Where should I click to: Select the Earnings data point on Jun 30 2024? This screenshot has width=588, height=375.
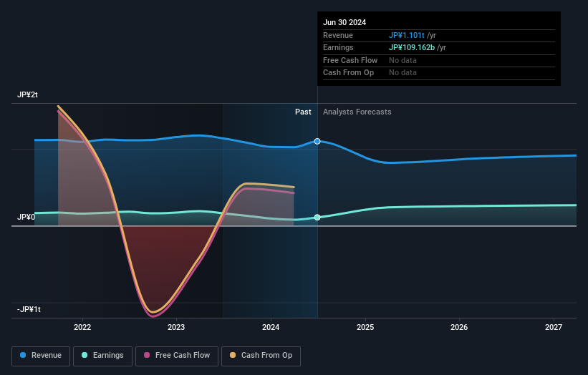click(x=317, y=218)
